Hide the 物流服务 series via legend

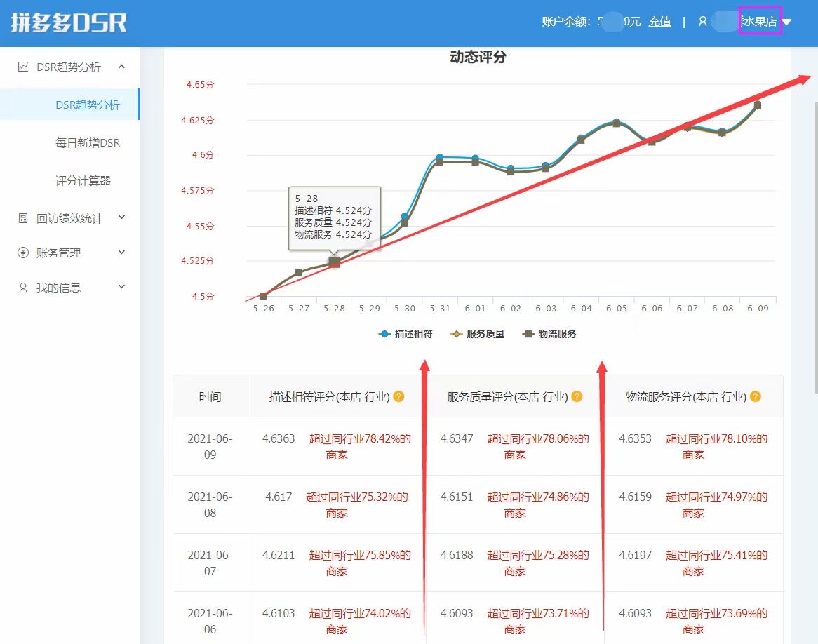(x=558, y=334)
